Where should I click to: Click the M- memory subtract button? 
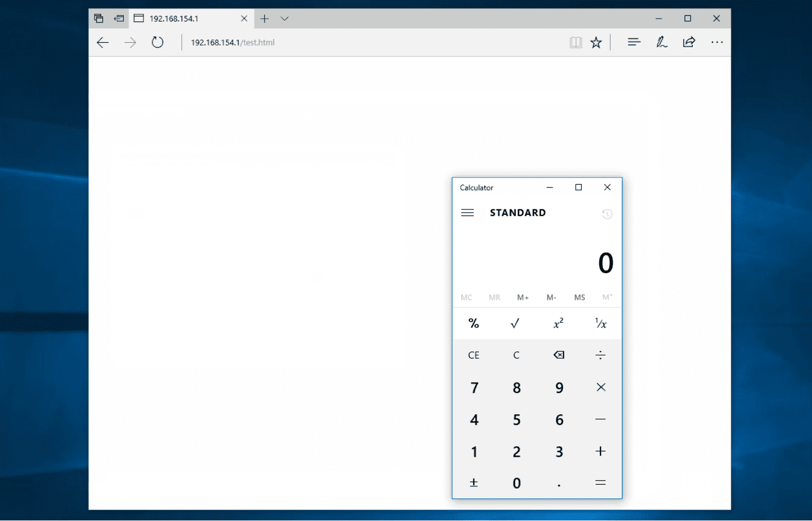point(551,297)
